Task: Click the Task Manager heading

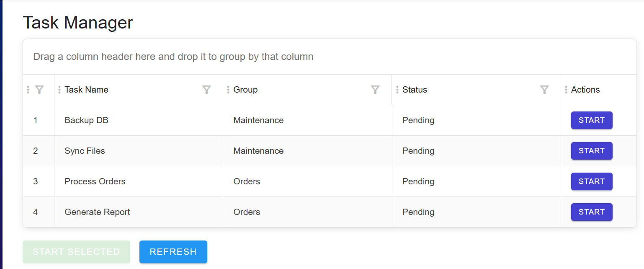Action: click(x=78, y=23)
